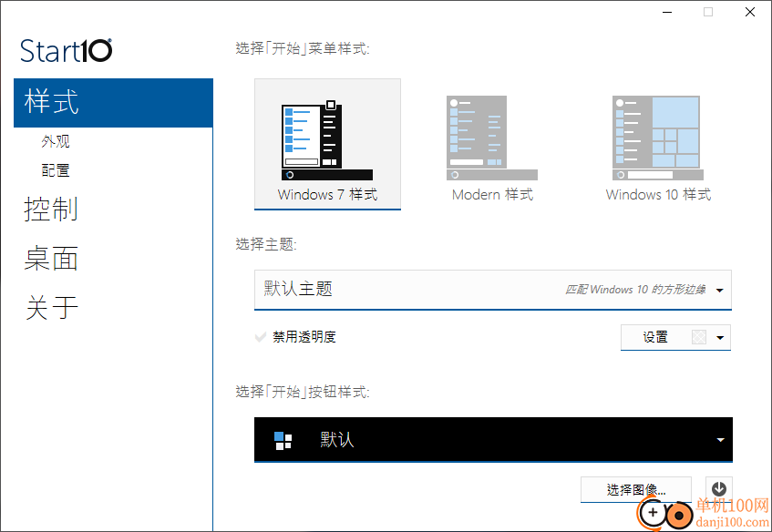Click the 选择「开始」菜单样式 heading text

pos(303,48)
